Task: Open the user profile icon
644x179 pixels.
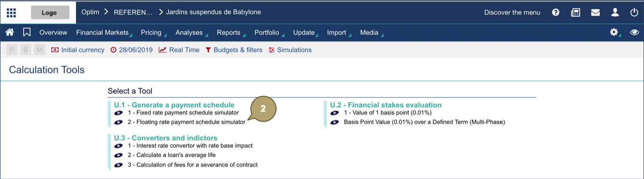Action: (x=615, y=12)
